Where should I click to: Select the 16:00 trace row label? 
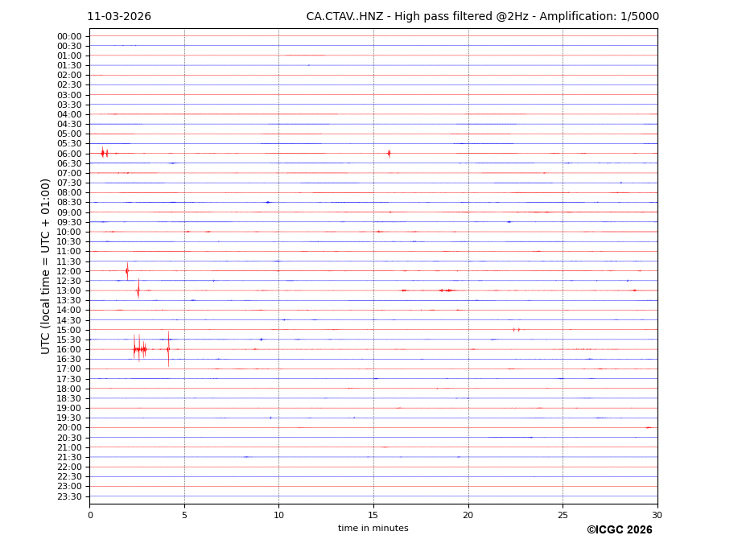point(69,349)
